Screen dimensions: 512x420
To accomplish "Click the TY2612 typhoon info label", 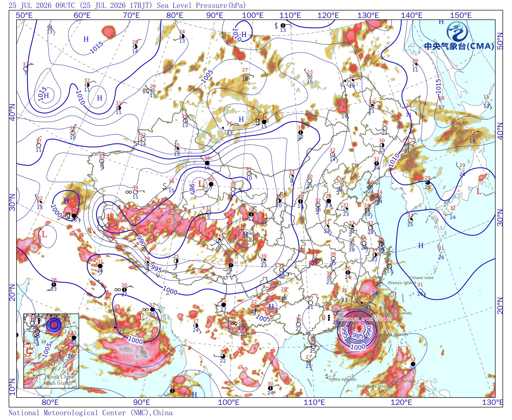I will [x=366, y=319].
